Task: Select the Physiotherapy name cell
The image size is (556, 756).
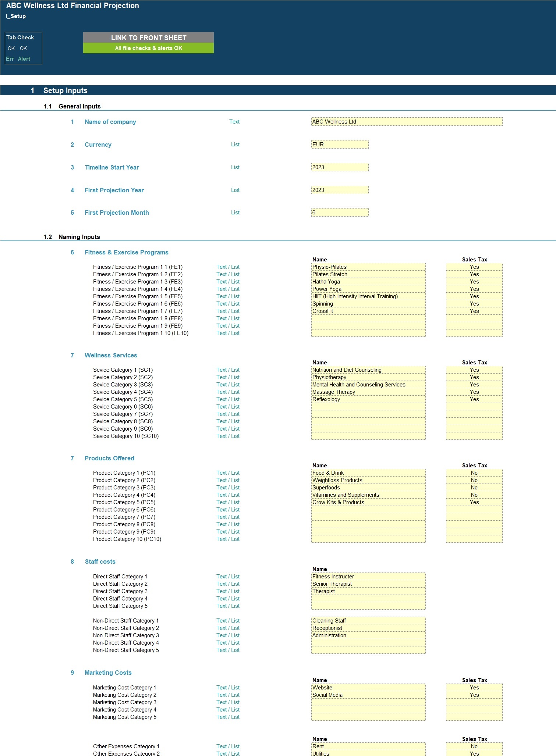Action: click(368, 377)
